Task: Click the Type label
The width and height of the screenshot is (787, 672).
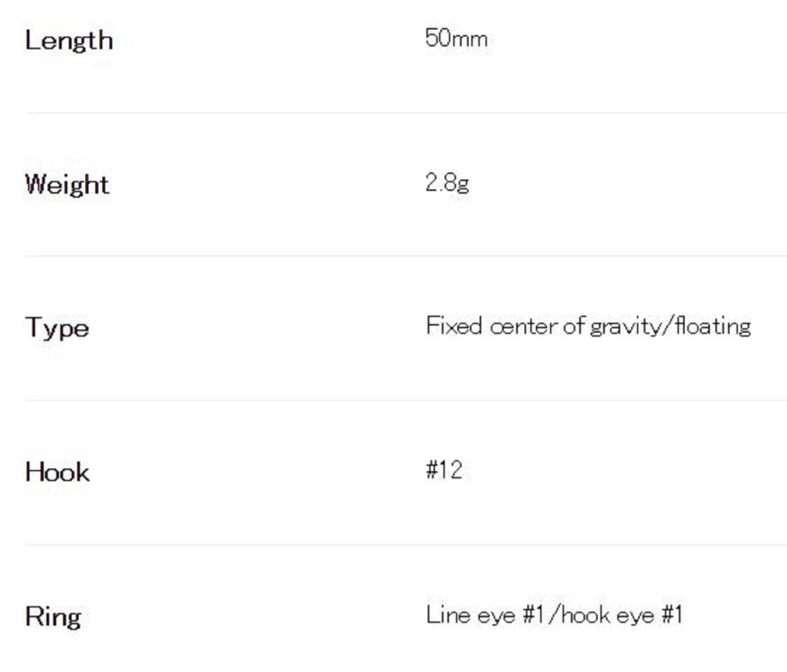Action: point(57,328)
